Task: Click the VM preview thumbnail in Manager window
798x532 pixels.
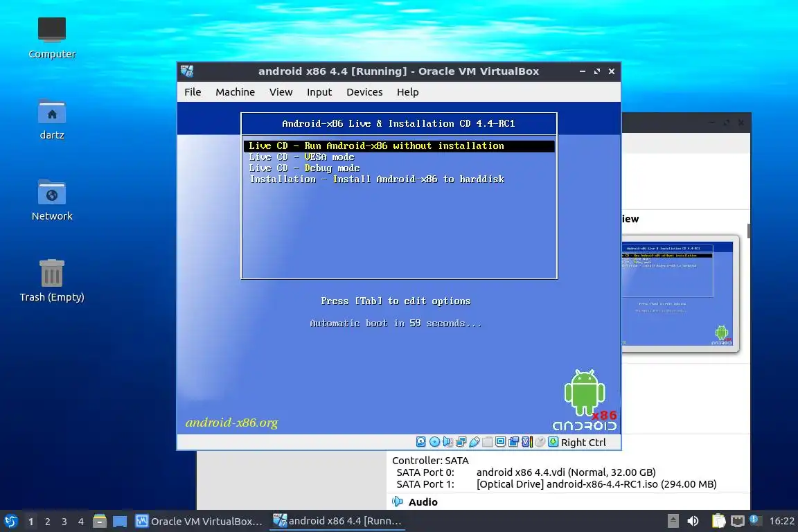Action: coord(680,293)
